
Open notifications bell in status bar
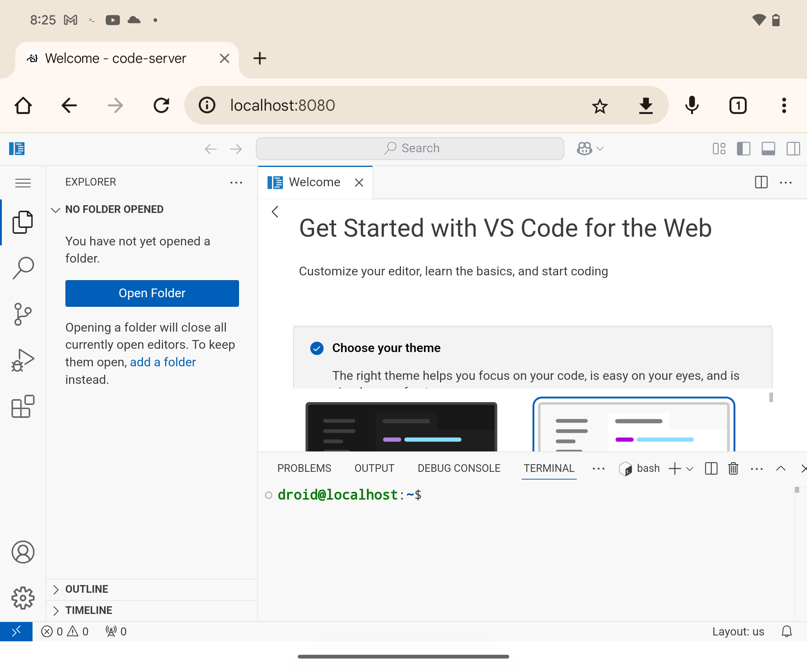pyautogui.click(x=786, y=631)
